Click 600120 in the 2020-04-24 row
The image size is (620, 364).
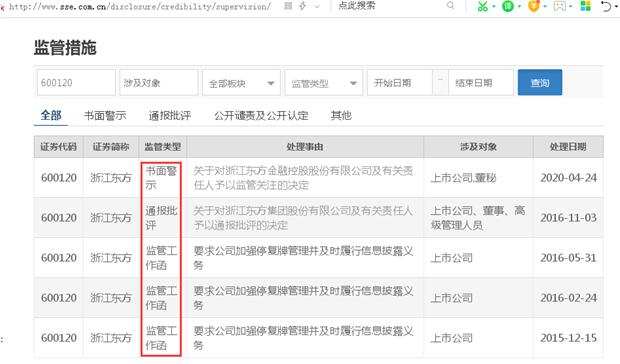[59, 178]
